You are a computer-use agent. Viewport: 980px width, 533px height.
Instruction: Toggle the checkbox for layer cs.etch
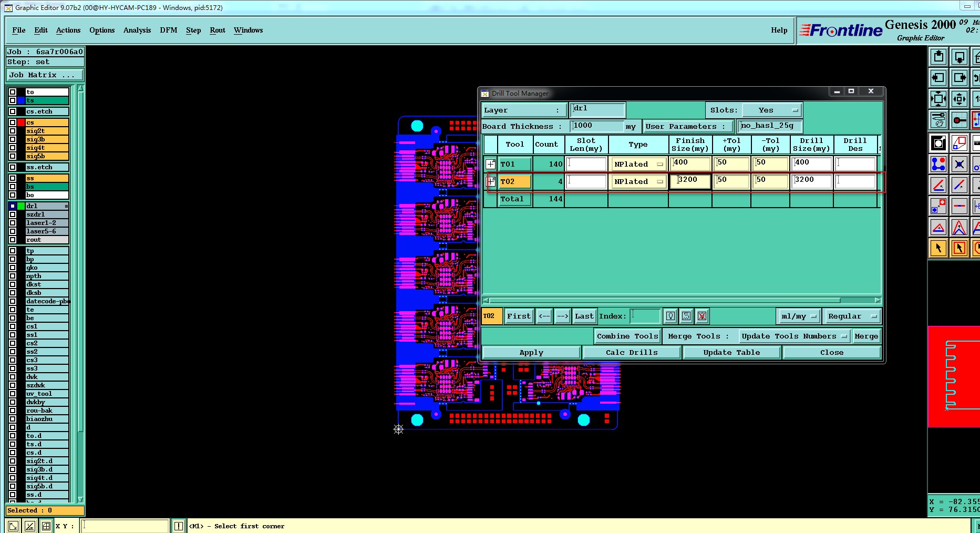point(13,111)
